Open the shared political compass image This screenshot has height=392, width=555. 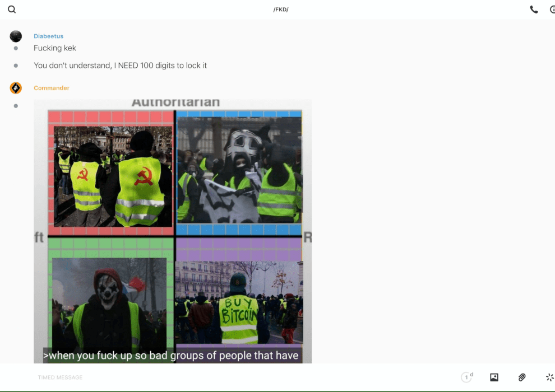click(x=173, y=224)
